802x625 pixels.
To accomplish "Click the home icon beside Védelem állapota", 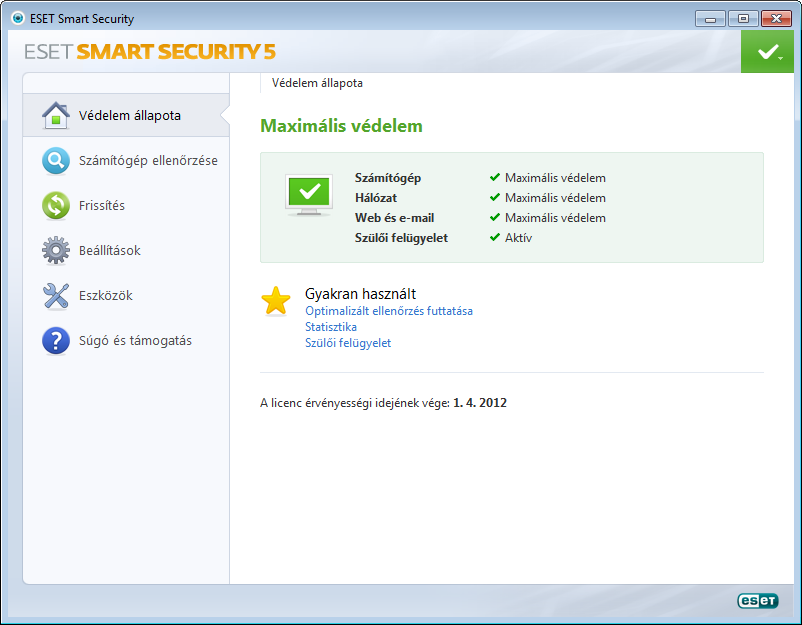I will (56, 116).
